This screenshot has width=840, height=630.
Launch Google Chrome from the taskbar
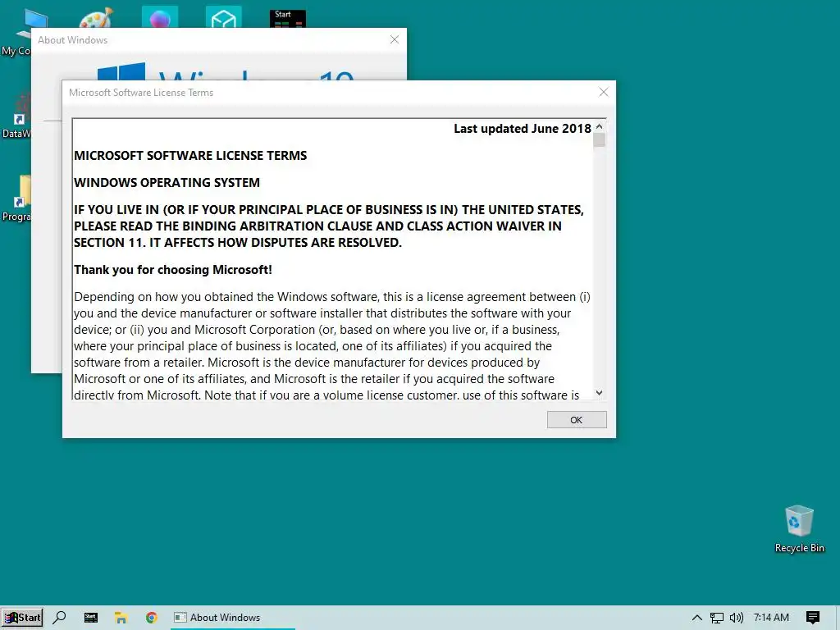coord(152,618)
